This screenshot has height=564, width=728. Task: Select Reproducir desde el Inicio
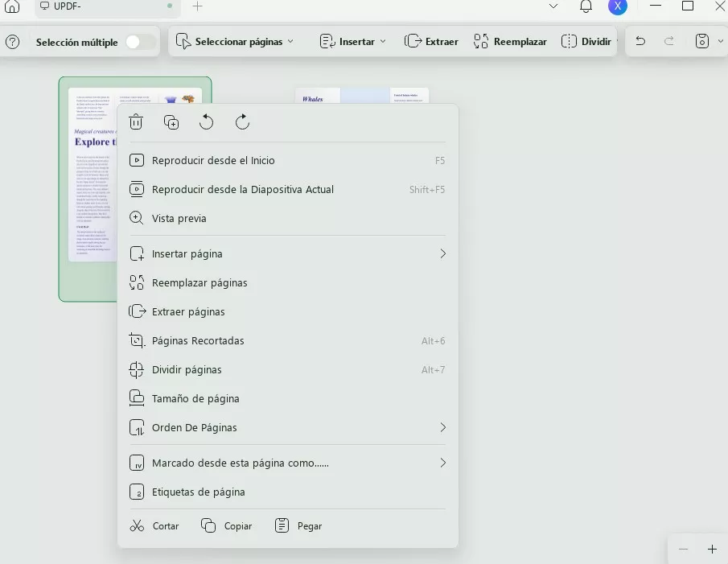287,161
